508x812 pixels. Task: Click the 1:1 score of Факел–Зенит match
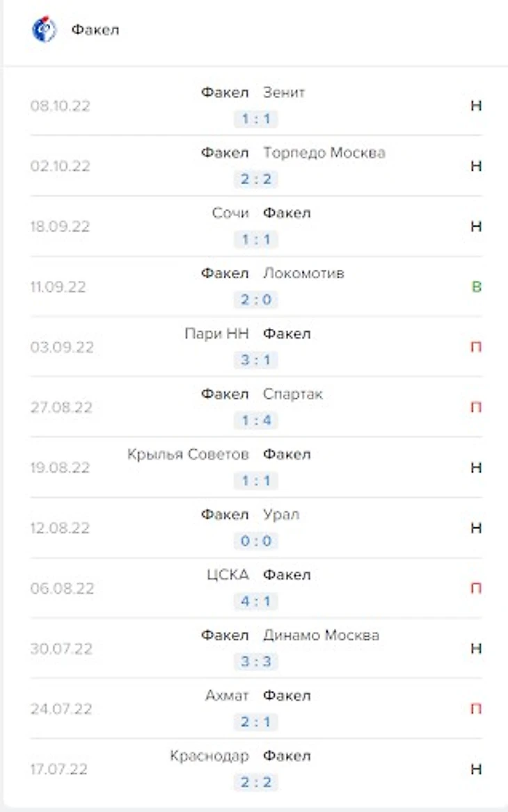tap(255, 119)
